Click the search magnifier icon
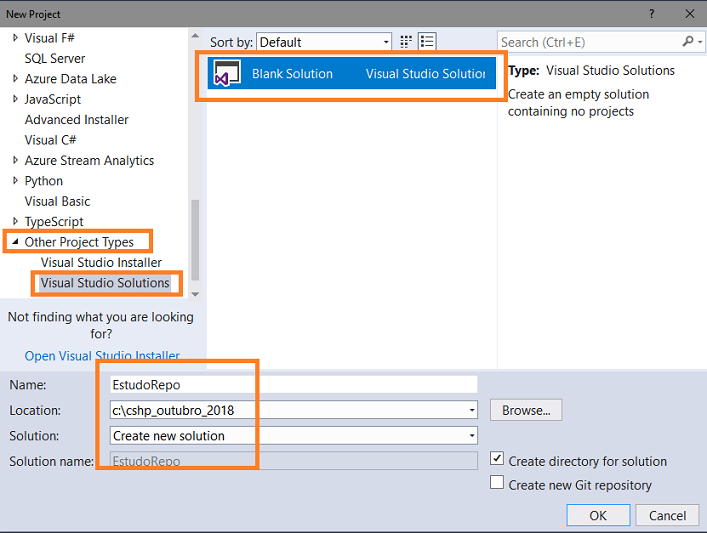The width and height of the screenshot is (707, 533). (x=688, y=41)
